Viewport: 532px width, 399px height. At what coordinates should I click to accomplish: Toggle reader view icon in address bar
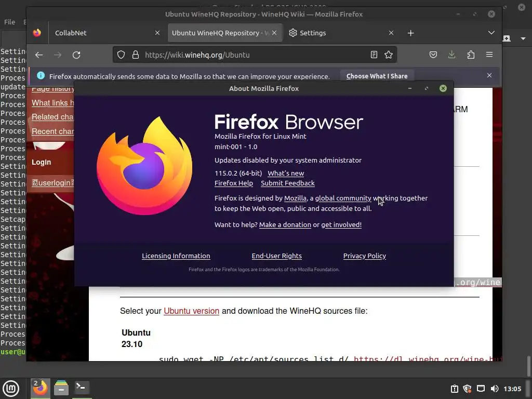[x=374, y=55]
